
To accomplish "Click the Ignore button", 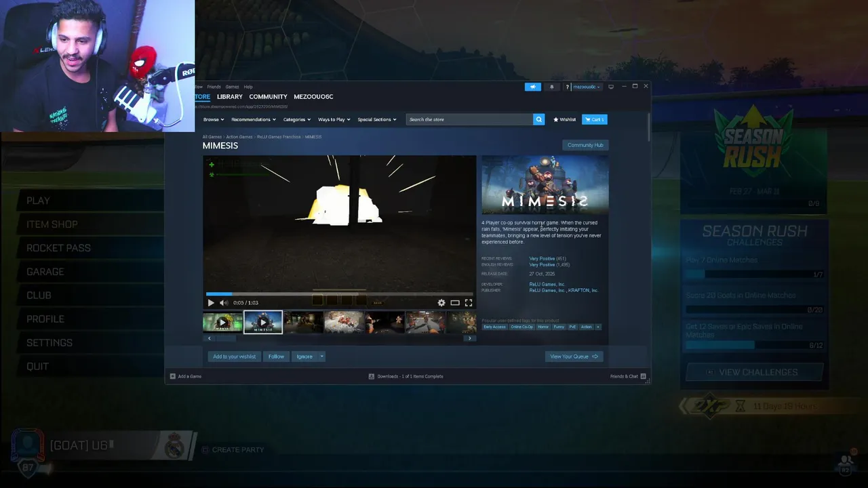I will pyautogui.click(x=304, y=357).
